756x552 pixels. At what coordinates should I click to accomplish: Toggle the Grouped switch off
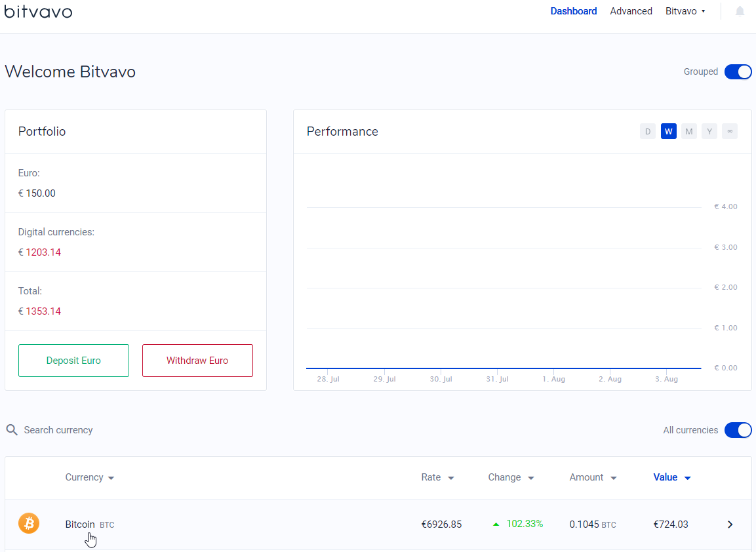click(x=738, y=72)
